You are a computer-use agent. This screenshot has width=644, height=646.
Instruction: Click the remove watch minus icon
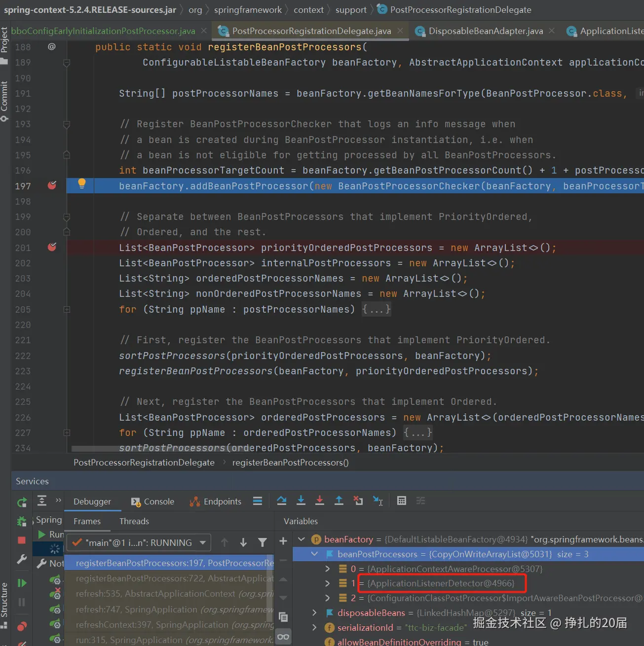pyautogui.click(x=283, y=560)
